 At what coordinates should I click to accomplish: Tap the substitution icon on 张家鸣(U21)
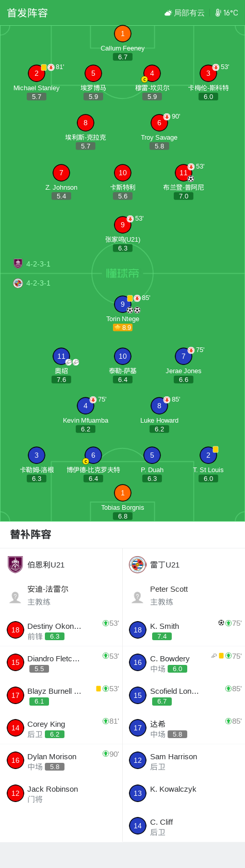point(130,219)
